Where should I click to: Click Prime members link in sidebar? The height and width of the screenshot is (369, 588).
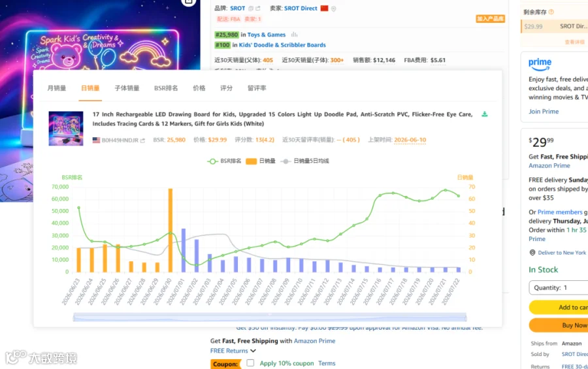pyautogui.click(x=560, y=212)
